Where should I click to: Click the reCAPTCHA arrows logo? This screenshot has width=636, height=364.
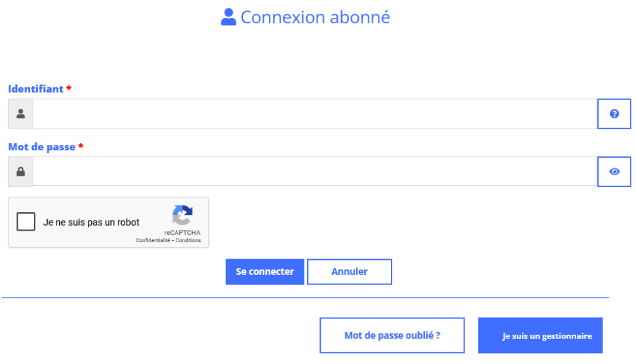coord(182,216)
